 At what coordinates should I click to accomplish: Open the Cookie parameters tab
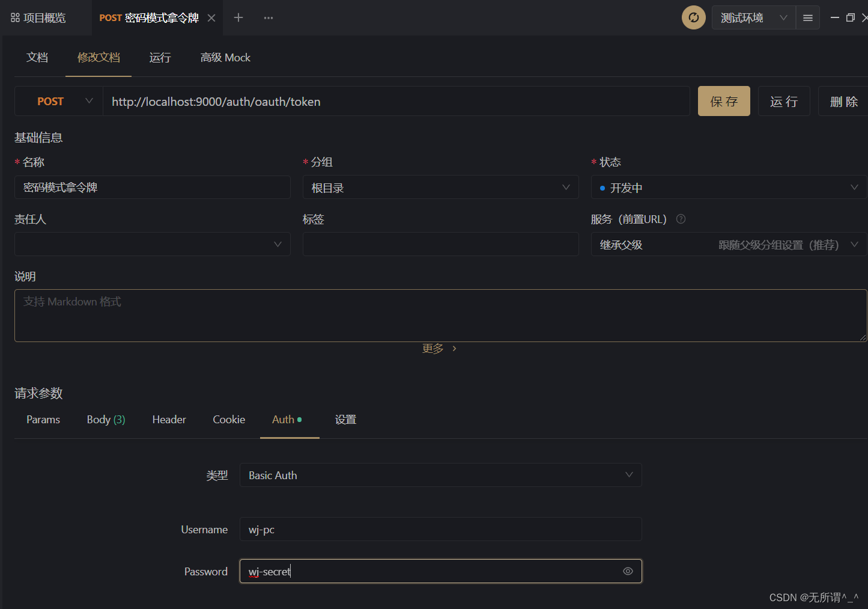[229, 419]
